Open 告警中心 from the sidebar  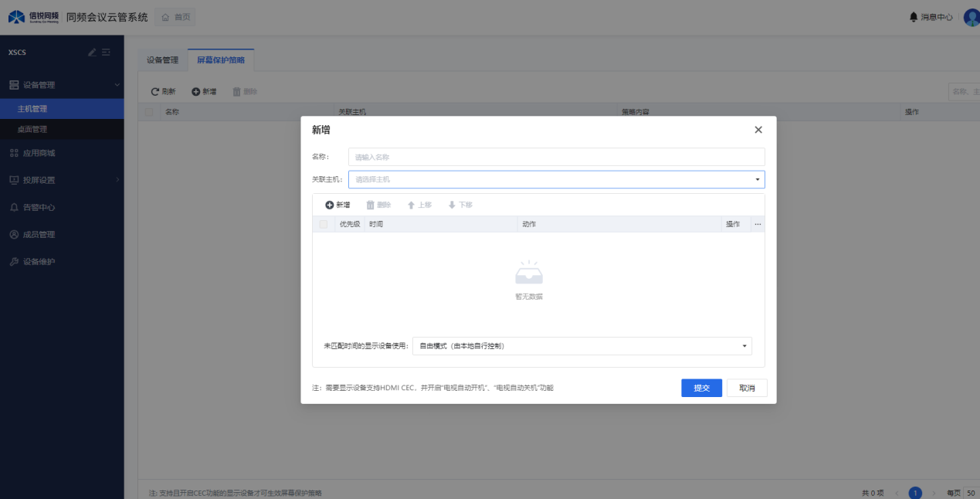[x=39, y=207]
